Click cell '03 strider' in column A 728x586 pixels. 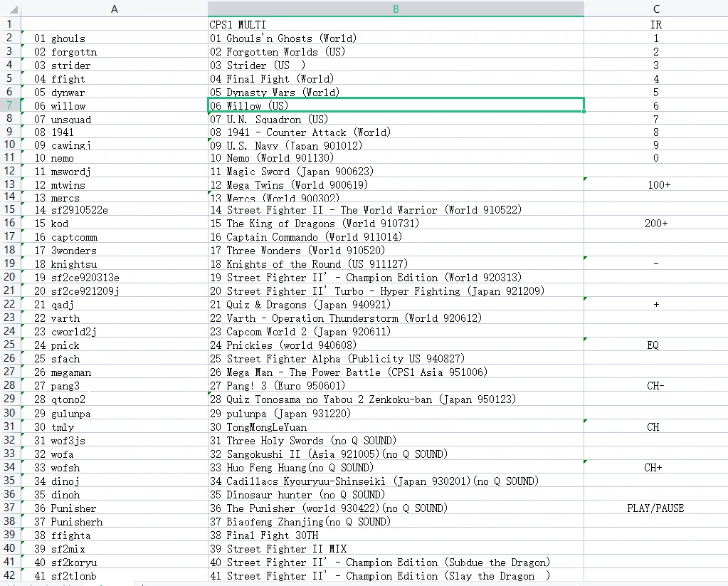[114, 65]
